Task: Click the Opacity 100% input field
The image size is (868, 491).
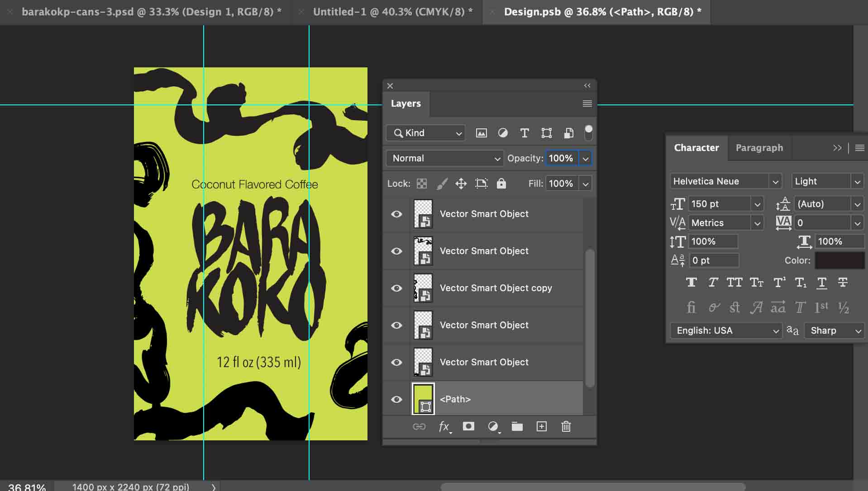Action: coord(561,158)
